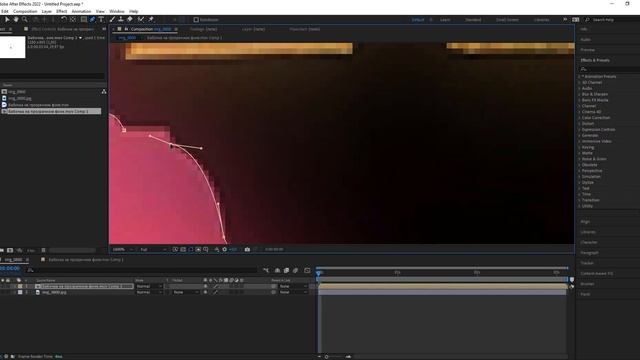Open the Composition menu
The height and width of the screenshot is (360, 640).
25,11
